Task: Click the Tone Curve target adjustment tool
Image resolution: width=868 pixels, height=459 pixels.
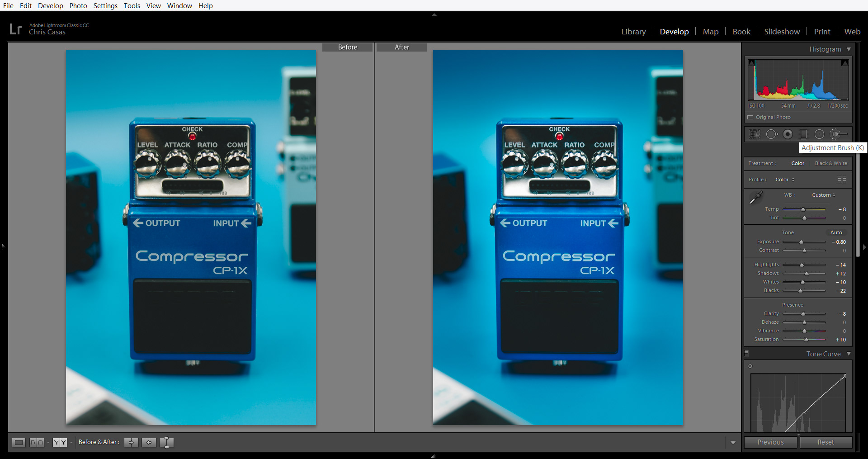Action: point(750,366)
